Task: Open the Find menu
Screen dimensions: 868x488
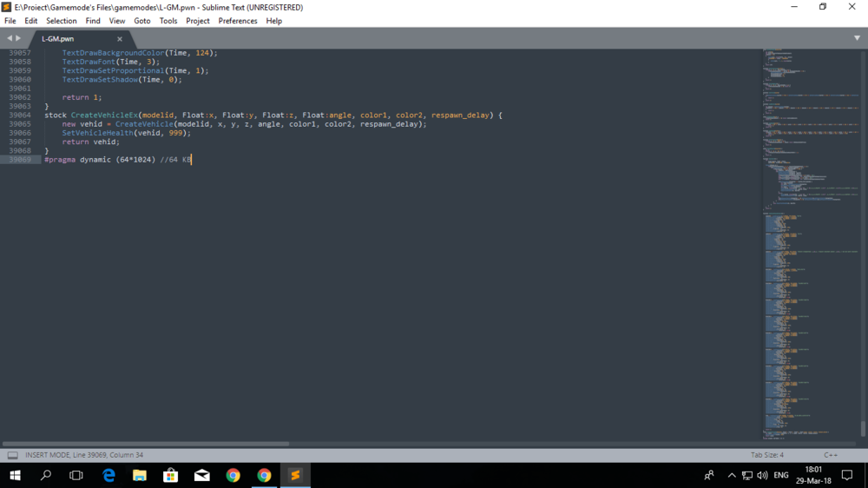Action: (93, 21)
